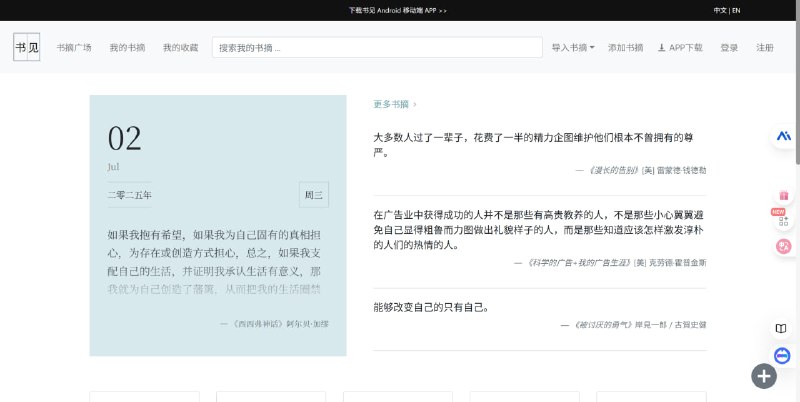Open the pink gift box sidebar icon

click(x=784, y=194)
